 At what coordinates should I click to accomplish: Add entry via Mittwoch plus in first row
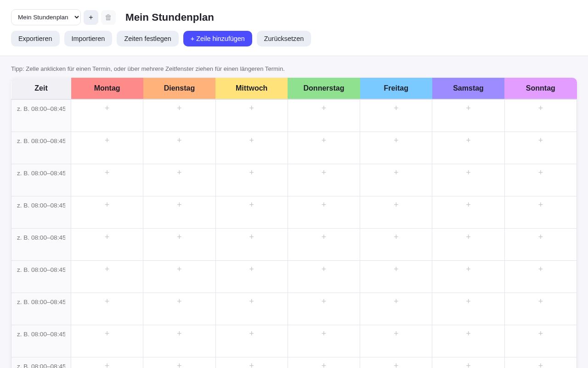[252, 108]
